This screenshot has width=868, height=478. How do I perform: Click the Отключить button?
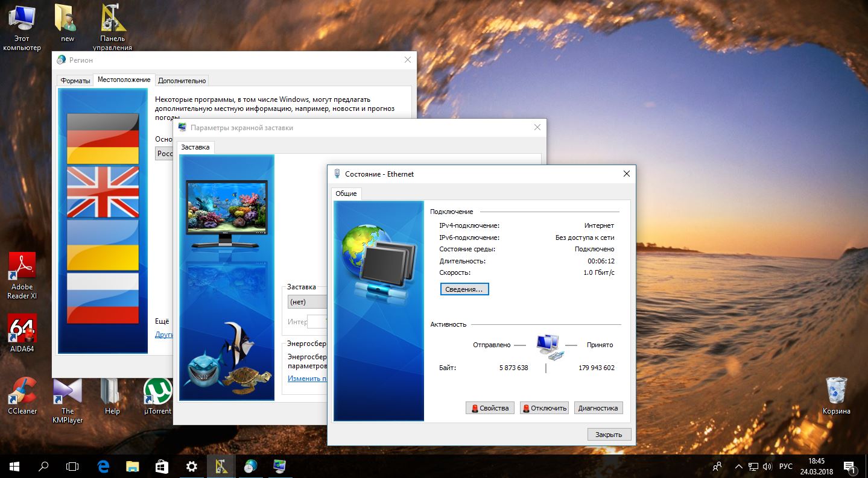(x=545, y=408)
